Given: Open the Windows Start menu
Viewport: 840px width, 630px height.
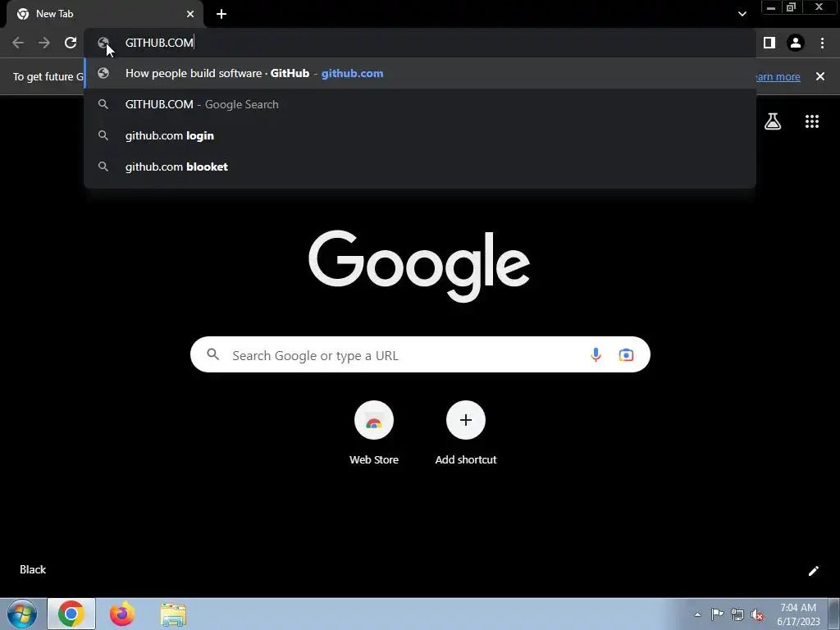Looking at the screenshot, I should (22, 614).
